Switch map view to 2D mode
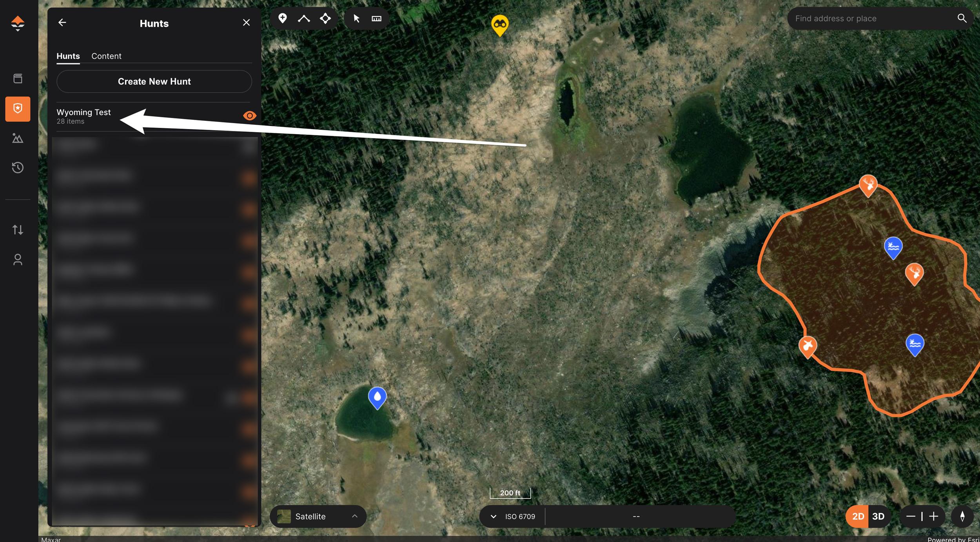This screenshot has width=980, height=542. click(858, 516)
